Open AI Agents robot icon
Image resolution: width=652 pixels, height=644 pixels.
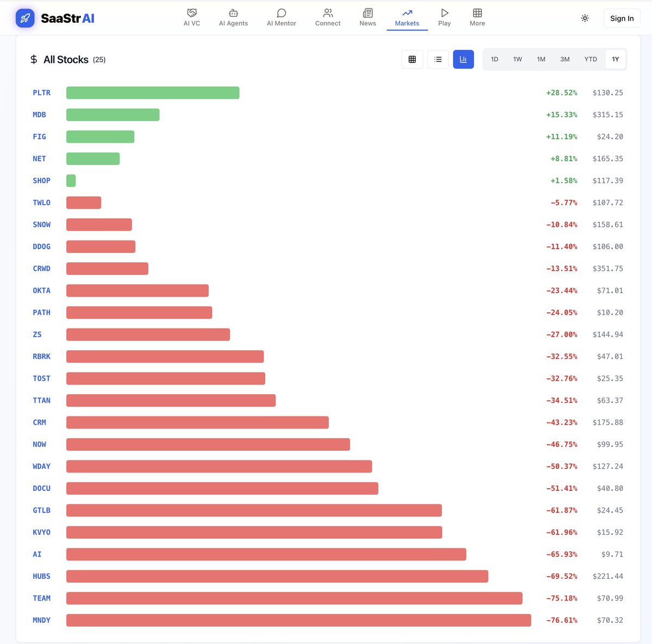pyautogui.click(x=234, y=12)
